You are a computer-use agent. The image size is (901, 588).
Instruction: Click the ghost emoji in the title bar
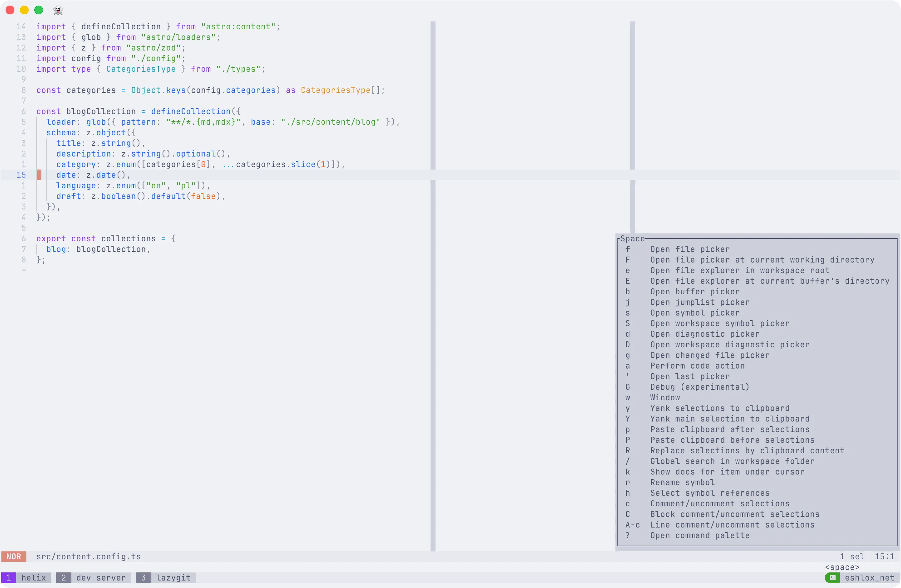tap(57, 10)
